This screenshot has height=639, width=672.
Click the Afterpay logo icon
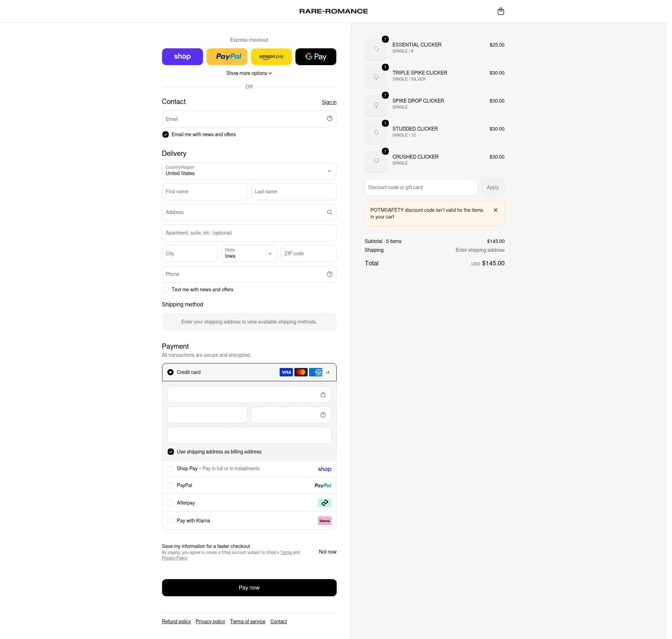324,503
